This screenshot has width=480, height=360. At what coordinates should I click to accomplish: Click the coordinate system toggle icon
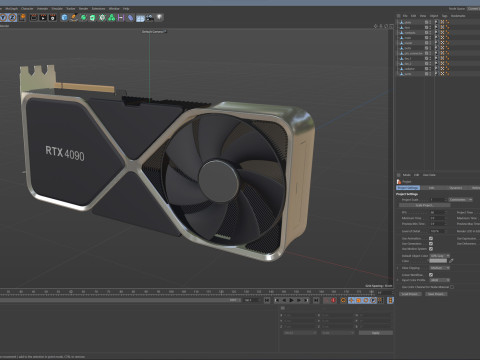click(x=22, y=17)
